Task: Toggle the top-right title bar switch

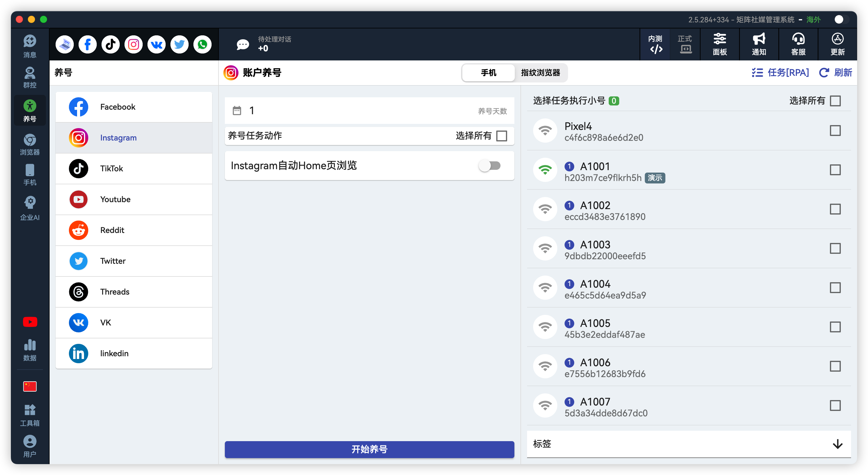Action: [x=841, y=19]
